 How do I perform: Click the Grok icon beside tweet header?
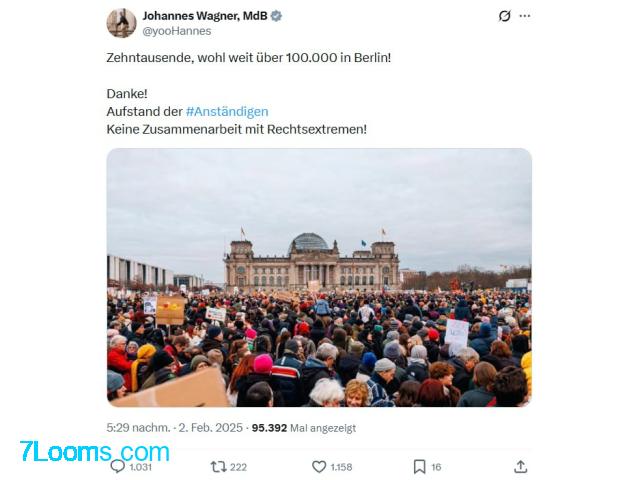click(504, 16)
